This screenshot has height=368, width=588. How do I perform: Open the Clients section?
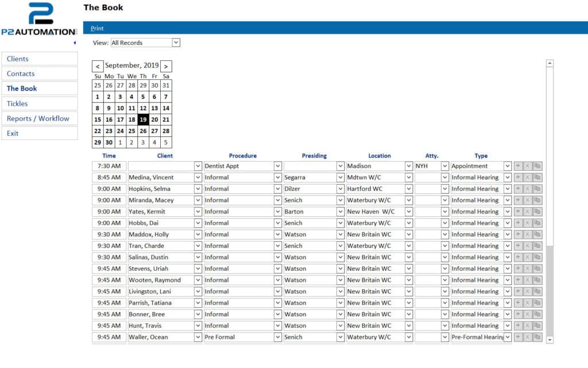click(x=40, y=59)
